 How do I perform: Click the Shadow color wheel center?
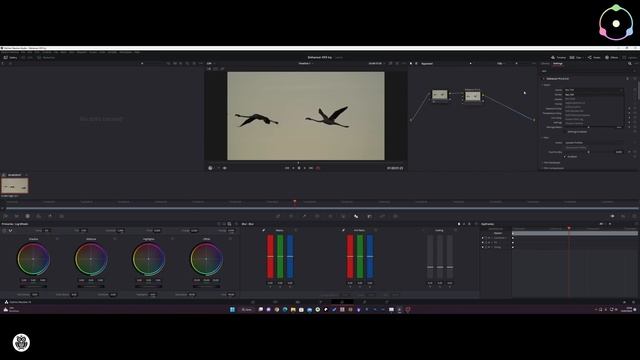tap(33, 259)
